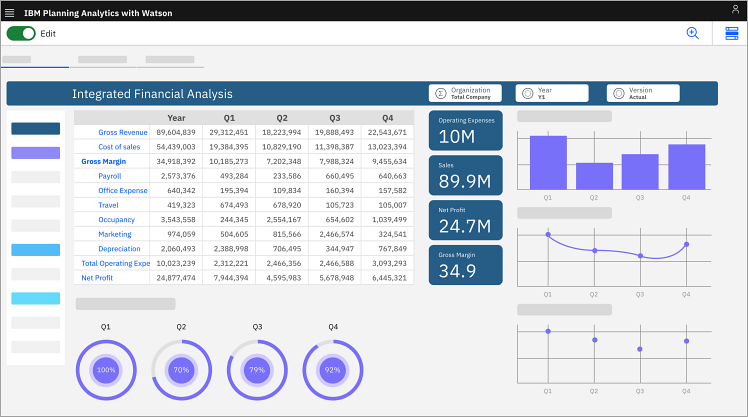Click the Net Profit row label
This screenshot has width=748, height=417.
(96, 277)
